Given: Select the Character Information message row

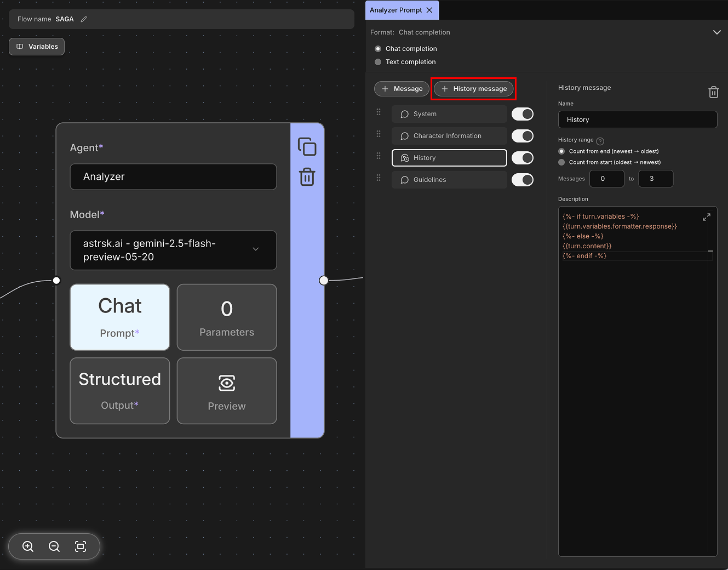Looking at the screenshot, I should pyautogui.click(x=449, y=136).
